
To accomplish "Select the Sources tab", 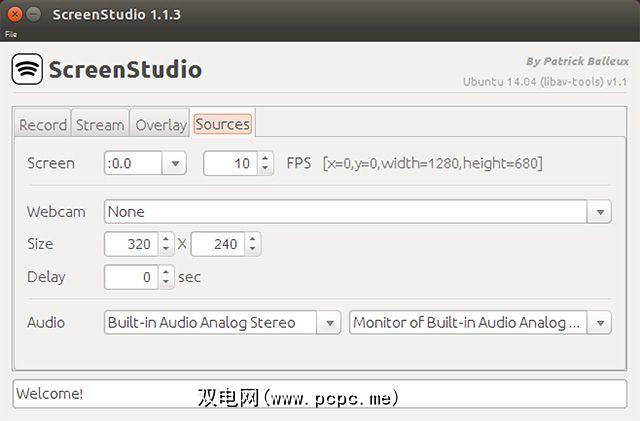I will coord(222,125).
